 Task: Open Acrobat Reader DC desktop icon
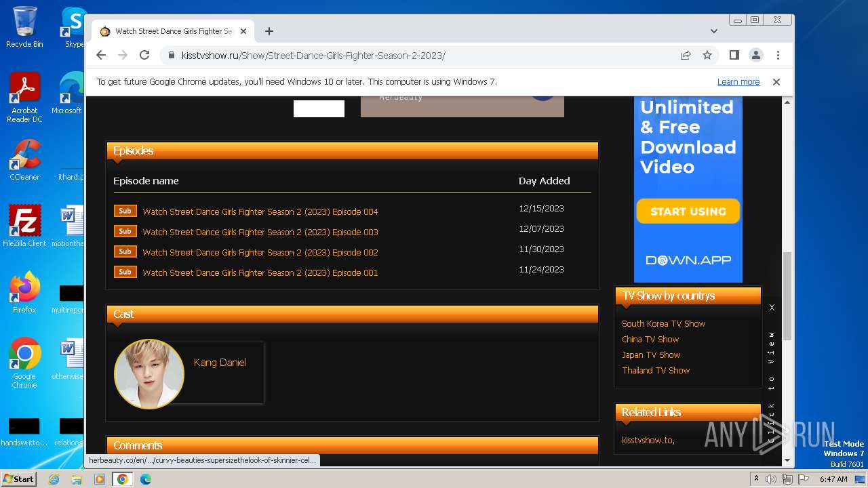point(24,98)
